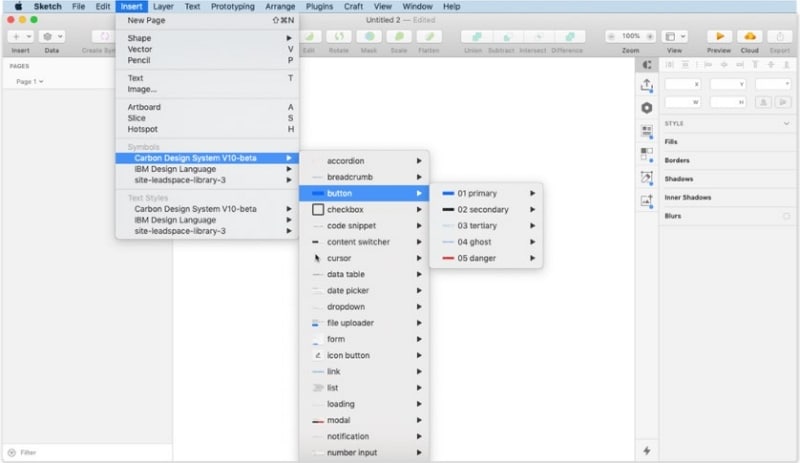Click the W width input field
The height and width of the screenshot is (463, 800).
[683, 103]
